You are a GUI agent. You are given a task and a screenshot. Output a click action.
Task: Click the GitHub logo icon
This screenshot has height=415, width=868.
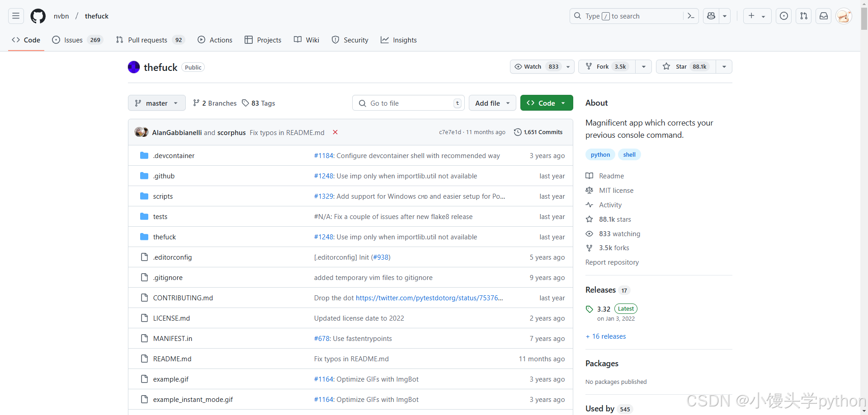click(38, 16)
